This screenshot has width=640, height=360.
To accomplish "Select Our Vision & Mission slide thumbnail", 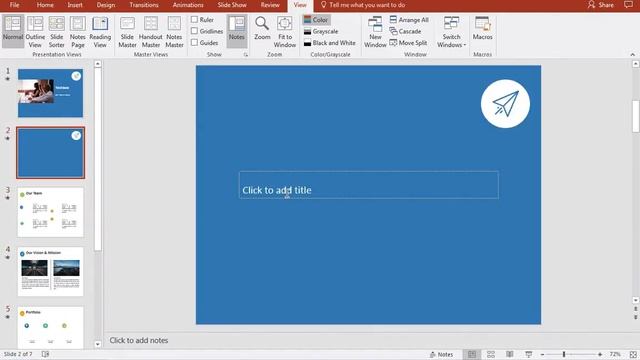I will tap(50, 271).
